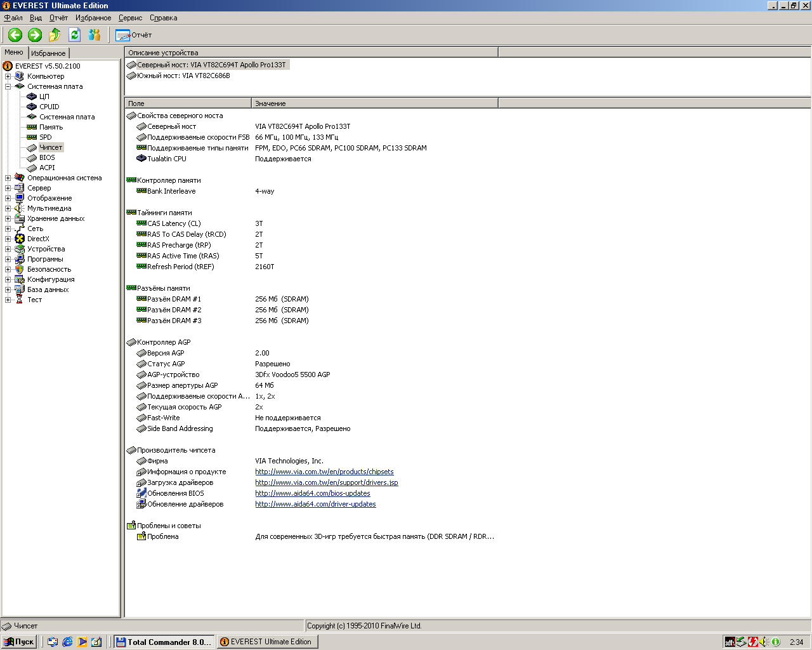812x650 pixels.
Task: Select the Память tree entry
Action: click(51, 127)
